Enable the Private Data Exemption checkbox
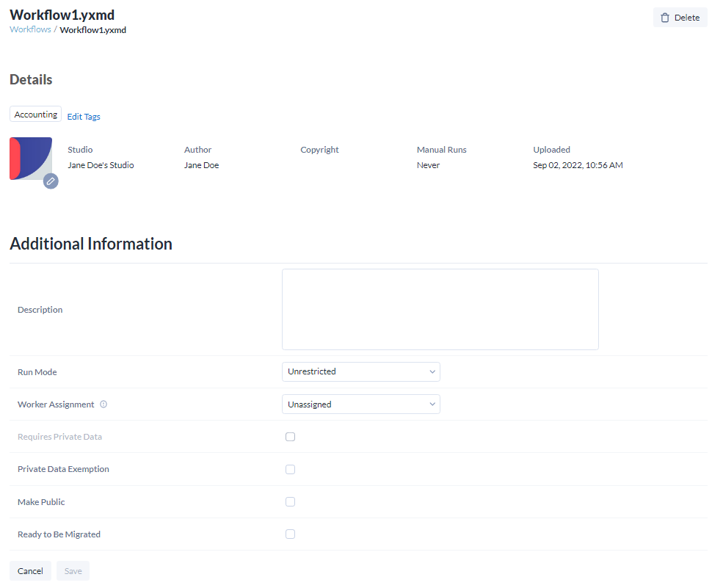Viewport: 712px width, 588px height. click(x=290, y=469)
